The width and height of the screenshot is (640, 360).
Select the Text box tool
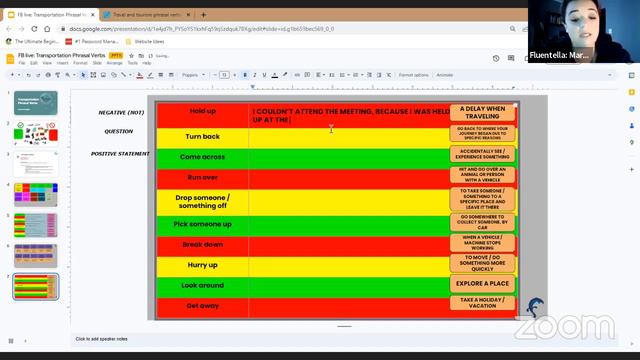(x=93, y=75)
